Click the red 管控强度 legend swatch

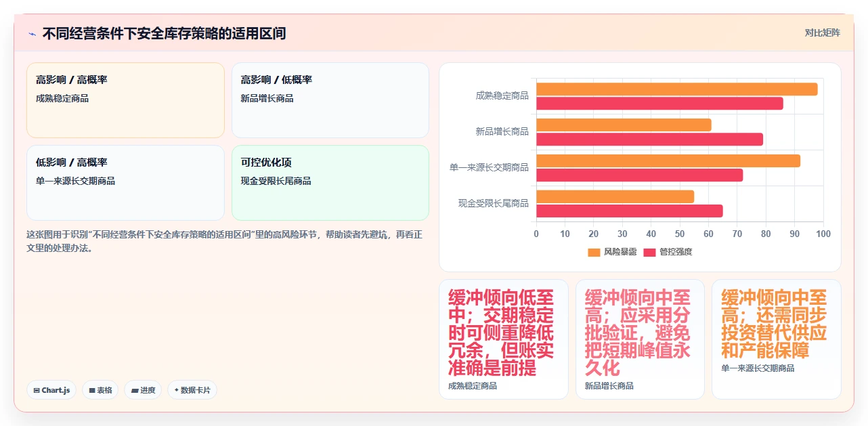(650, 252)
